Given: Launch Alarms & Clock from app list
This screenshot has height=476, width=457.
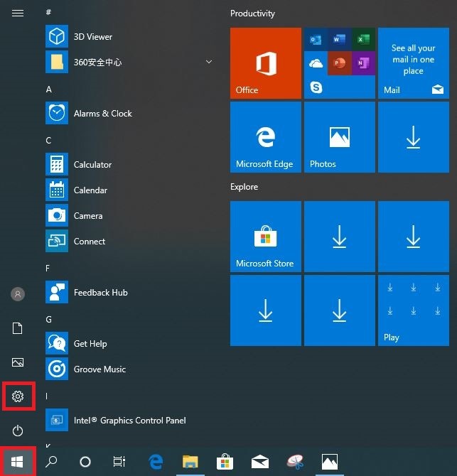Looking at the screenshot, I should tap(102, 114).
